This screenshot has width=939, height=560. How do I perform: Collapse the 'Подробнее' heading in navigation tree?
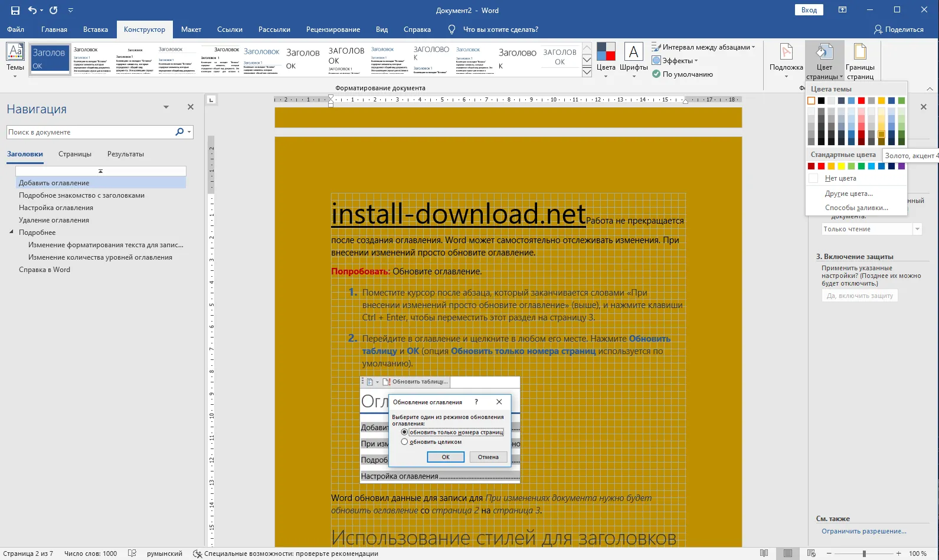coord(11,232)
